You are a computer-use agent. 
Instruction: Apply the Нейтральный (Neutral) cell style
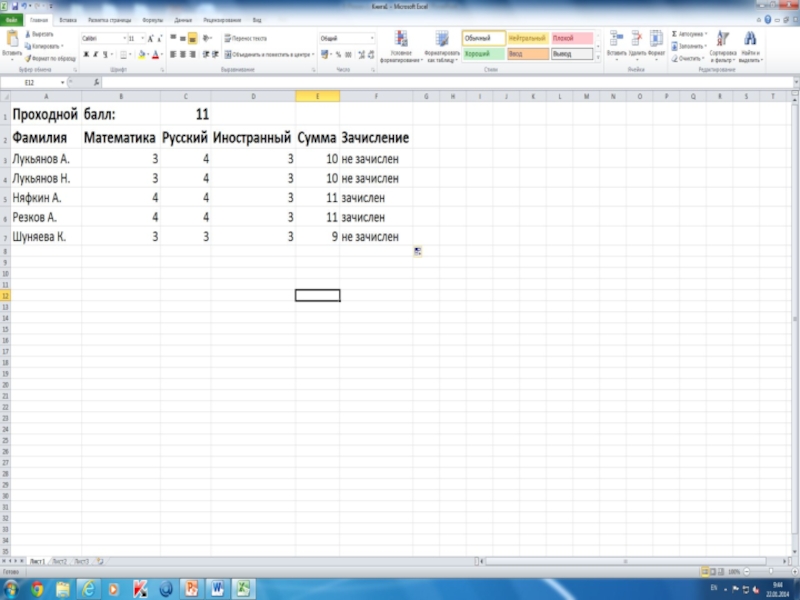[x=528, y=38]
